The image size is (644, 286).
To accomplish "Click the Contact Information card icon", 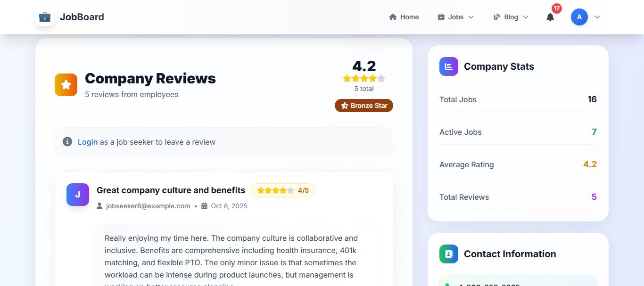I will [x=448, y=254].
